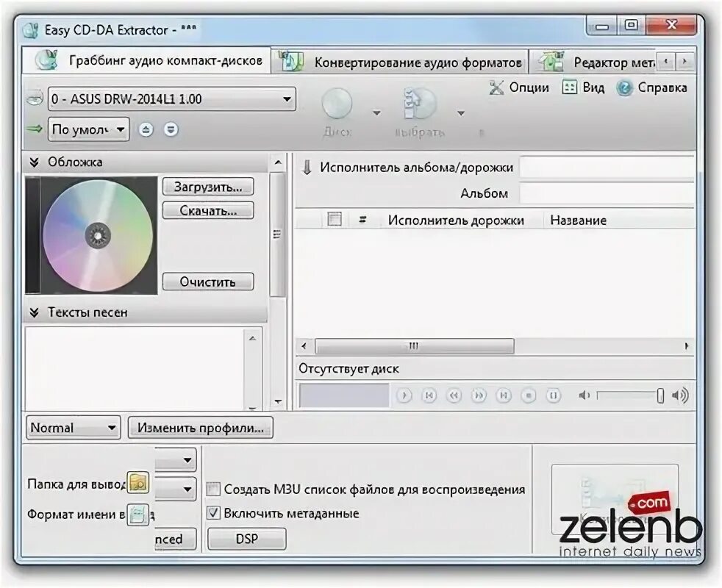Click lyrics box scroll-up arrow

pyautogui.click(x=252, y=338)
